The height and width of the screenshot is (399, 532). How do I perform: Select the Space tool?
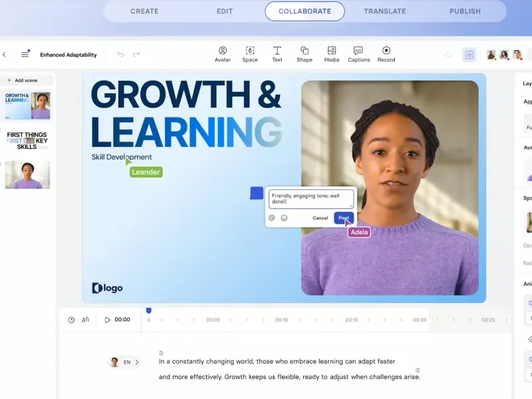pos(250,55)
